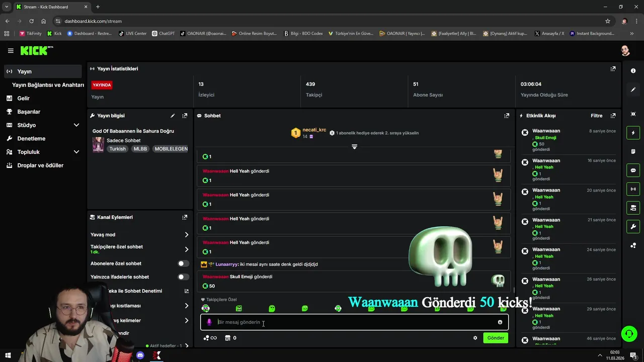Click the purple microphone icon in message box

(209, 322)
